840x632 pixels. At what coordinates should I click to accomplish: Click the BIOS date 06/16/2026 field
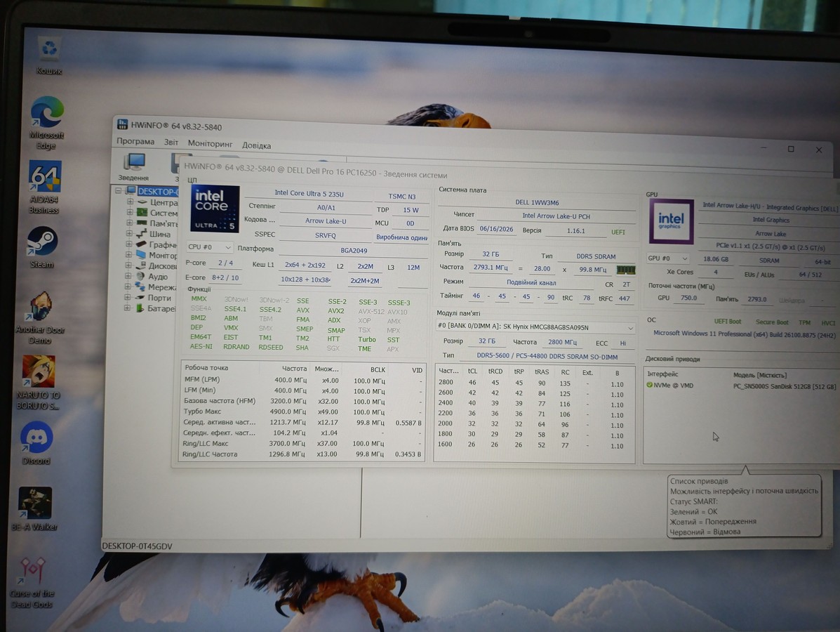click(x=496, y=229)
